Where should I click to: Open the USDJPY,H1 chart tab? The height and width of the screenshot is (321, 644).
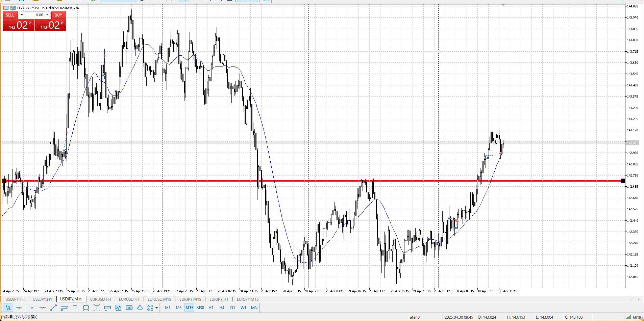coord(42,299)
